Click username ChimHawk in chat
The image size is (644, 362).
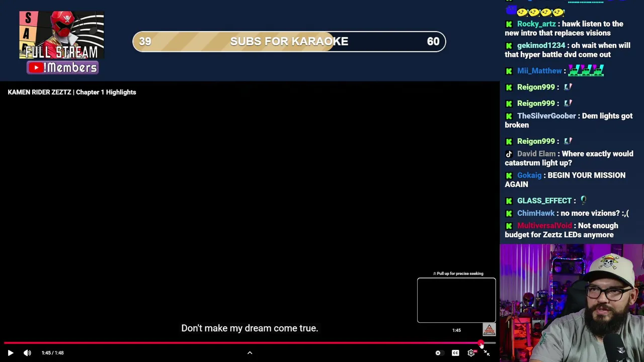point(536,213)
